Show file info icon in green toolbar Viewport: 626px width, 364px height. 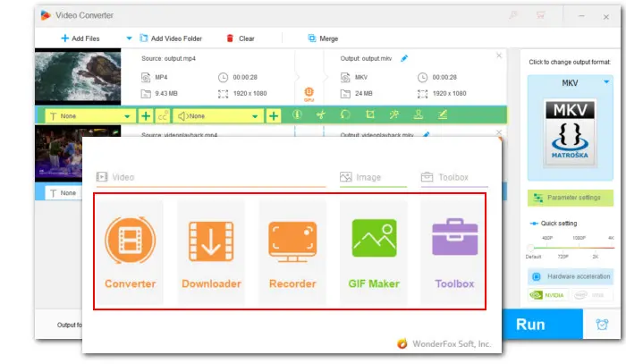pyautogui.click(x=297, y=115)
